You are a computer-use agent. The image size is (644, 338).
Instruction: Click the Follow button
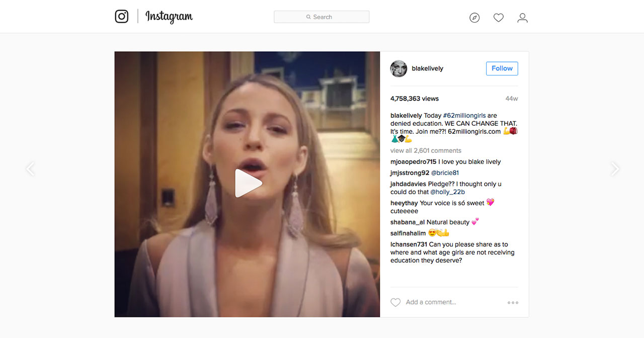[x=502, y=68]
